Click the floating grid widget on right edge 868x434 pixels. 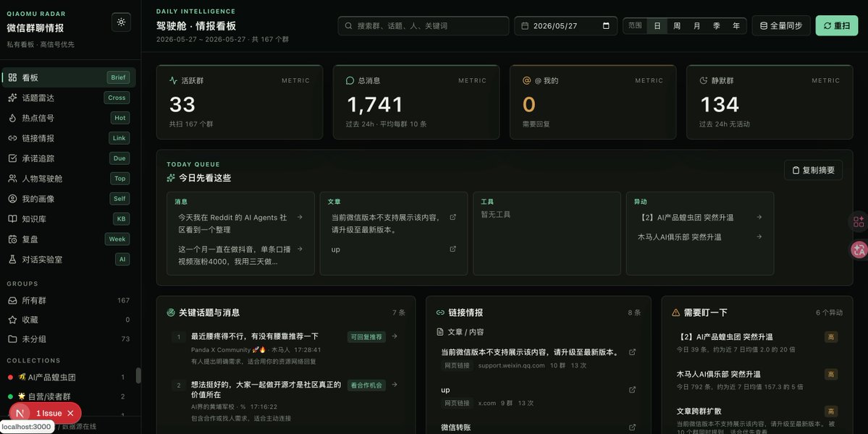coord(859,221)
